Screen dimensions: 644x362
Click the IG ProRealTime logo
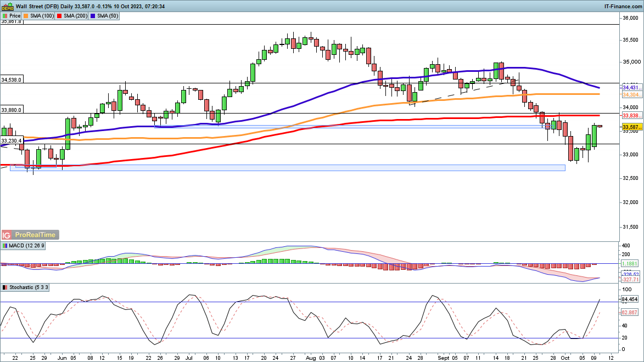30,235
